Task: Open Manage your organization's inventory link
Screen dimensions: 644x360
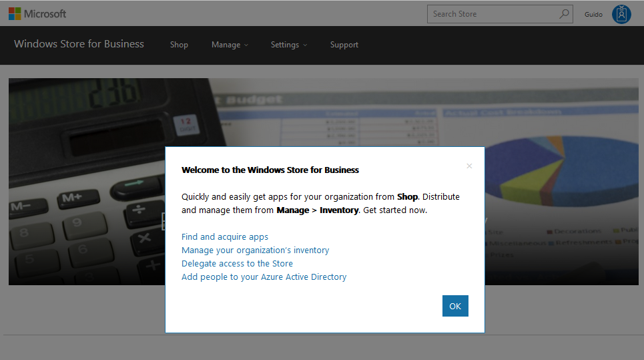Action: point(255,250)
